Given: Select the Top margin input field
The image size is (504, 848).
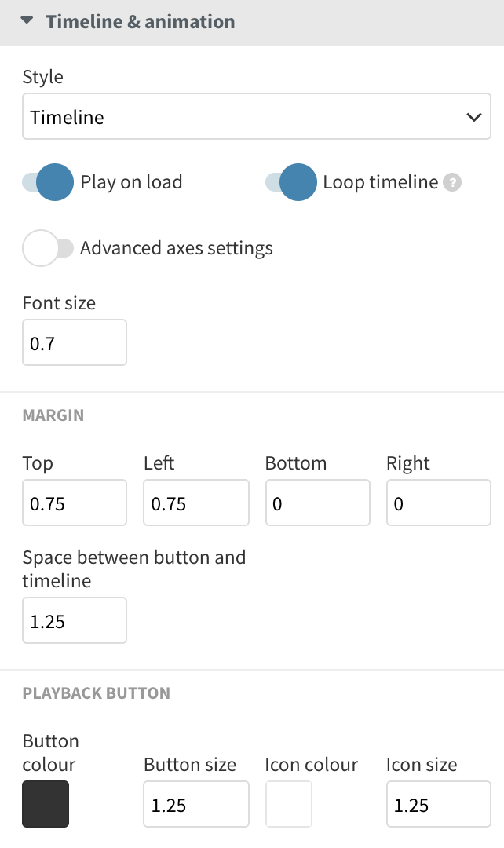Looking at the screenshot, I should 75,503.
